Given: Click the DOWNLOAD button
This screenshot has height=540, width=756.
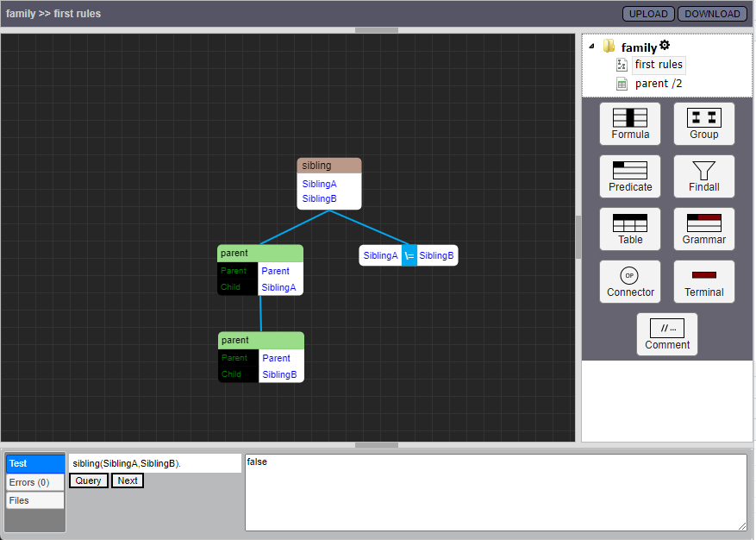Looking at the screenshot, I should coord(712,14).
